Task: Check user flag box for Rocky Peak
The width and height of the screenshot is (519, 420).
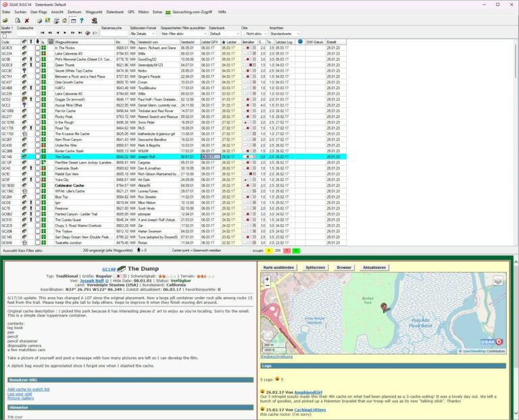Action: pyautogui.click(x=38, y=117)
